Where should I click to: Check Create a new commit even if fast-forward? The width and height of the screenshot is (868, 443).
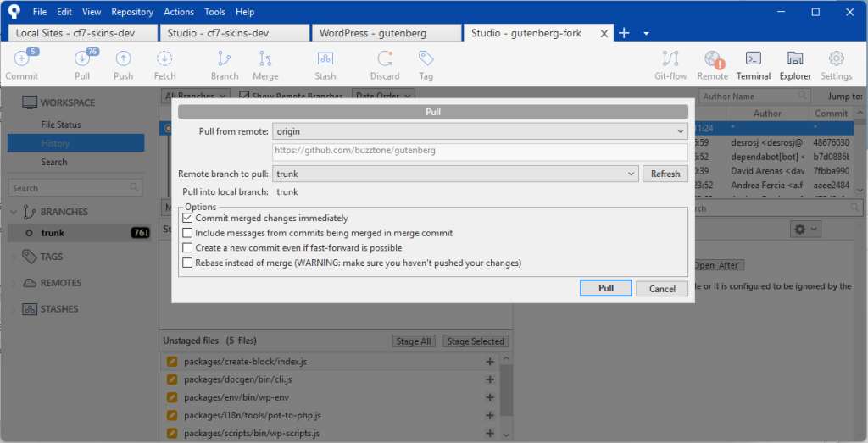click(x=188, y=248)
